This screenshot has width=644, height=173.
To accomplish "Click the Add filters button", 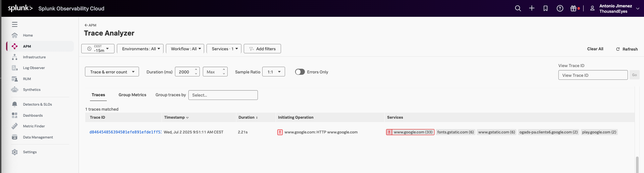I will [262, 49].
